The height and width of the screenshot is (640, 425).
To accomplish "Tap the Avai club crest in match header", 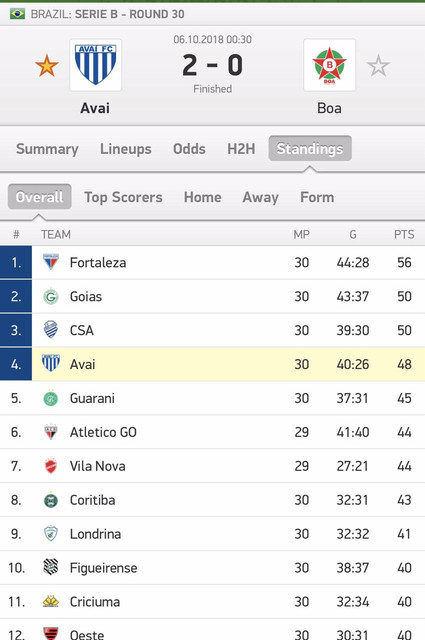I will 96,65.
